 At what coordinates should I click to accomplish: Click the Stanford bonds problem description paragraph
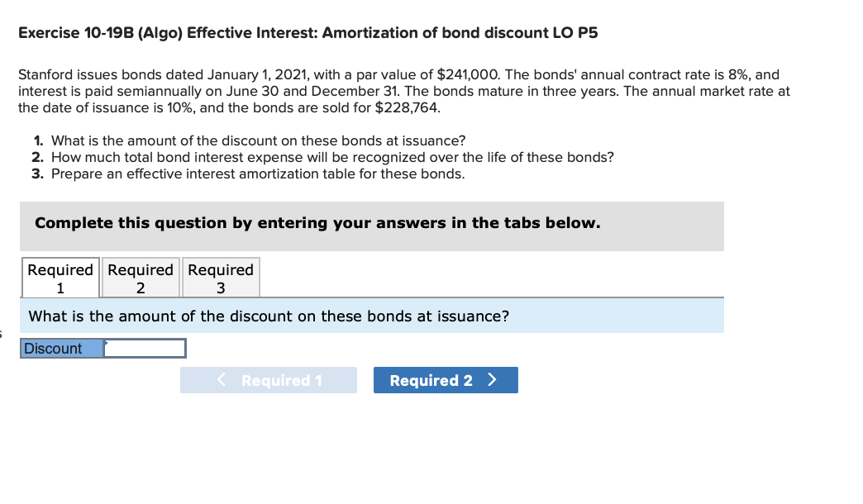403,91
